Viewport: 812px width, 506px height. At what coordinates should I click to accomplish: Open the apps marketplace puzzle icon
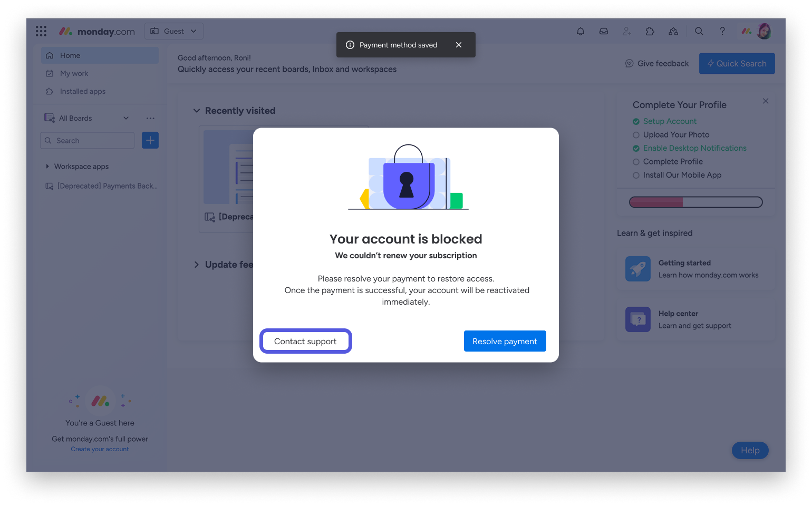650,32
